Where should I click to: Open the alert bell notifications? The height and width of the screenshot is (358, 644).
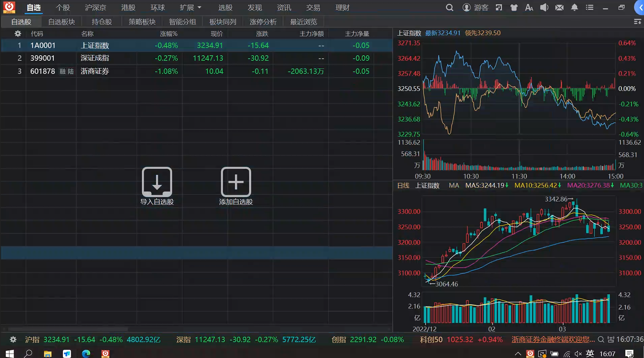[x=574, y=8]
